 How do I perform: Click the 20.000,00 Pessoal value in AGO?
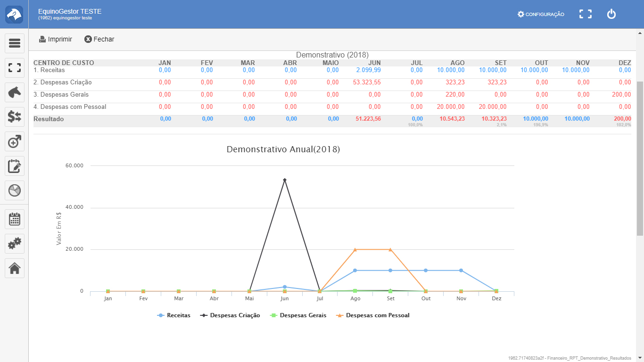[x=451, y=107]
